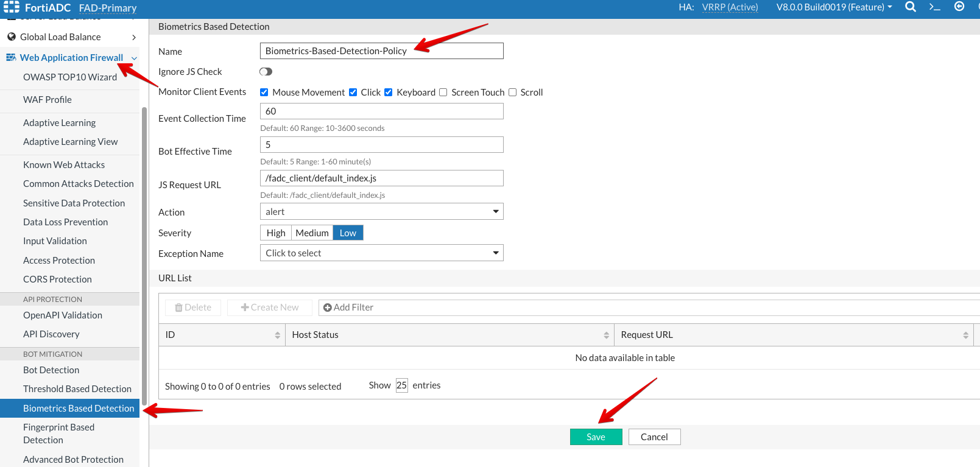Sort by Request URL column arrows
This screenshot has height=467, width=980.
[x=965, y=335]
